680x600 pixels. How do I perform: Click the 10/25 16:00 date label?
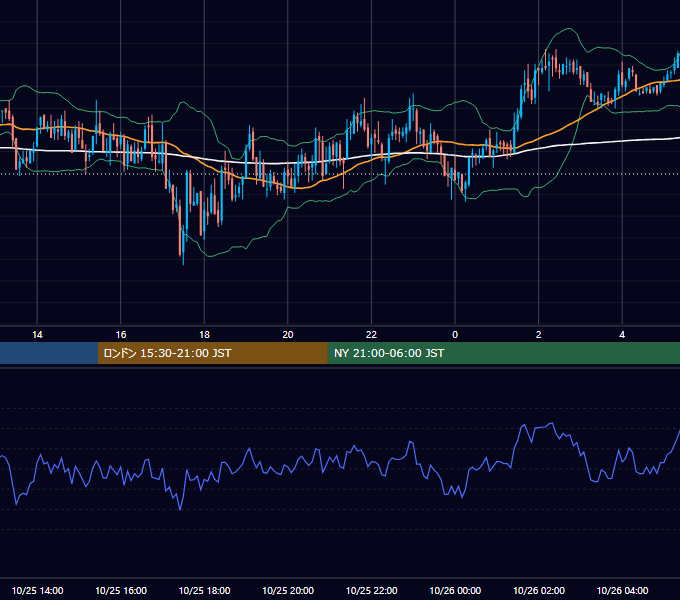coord(121,590)
